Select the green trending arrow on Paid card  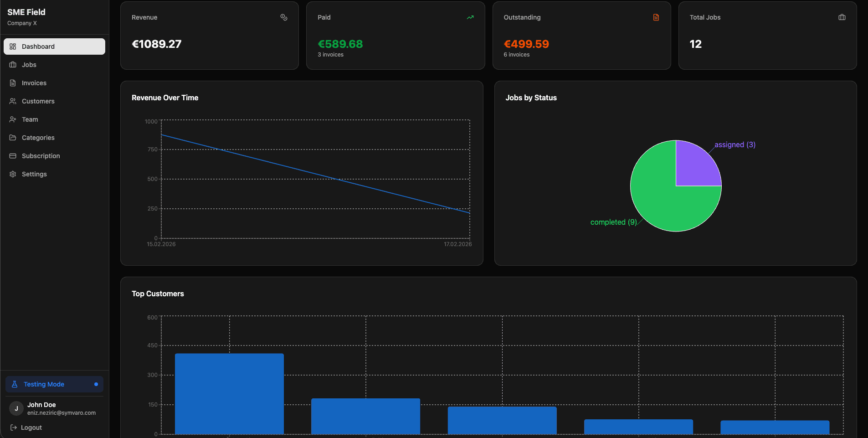click(x=470, y=17)
